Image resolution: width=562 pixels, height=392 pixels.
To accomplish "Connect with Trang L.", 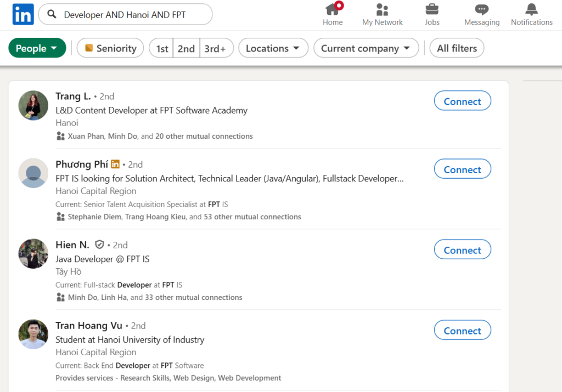I will (462, 101).
